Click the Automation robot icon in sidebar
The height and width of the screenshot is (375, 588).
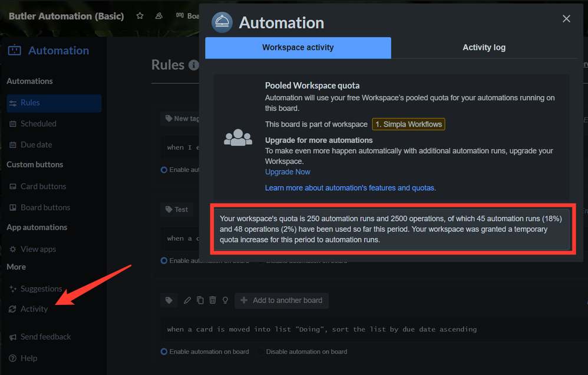(15, 50)
